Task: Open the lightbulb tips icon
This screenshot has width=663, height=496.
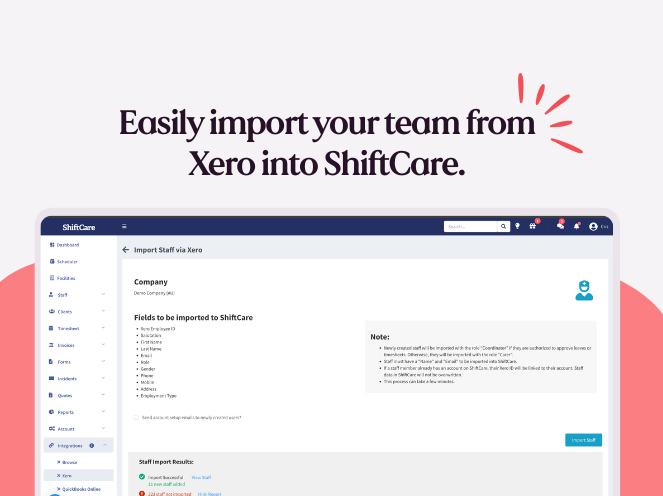Action: point(517,226)
